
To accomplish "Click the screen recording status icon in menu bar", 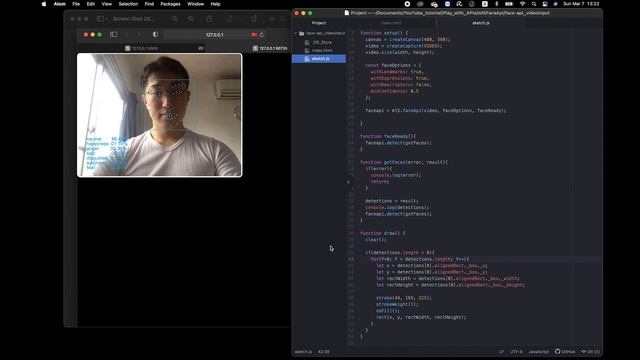I will click(x=407, y=4).
